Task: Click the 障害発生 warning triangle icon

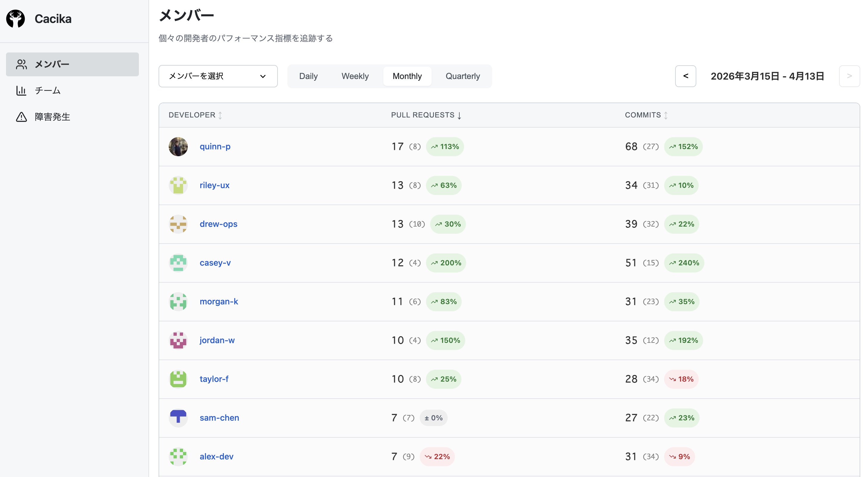Action: (x=21, y=117)
